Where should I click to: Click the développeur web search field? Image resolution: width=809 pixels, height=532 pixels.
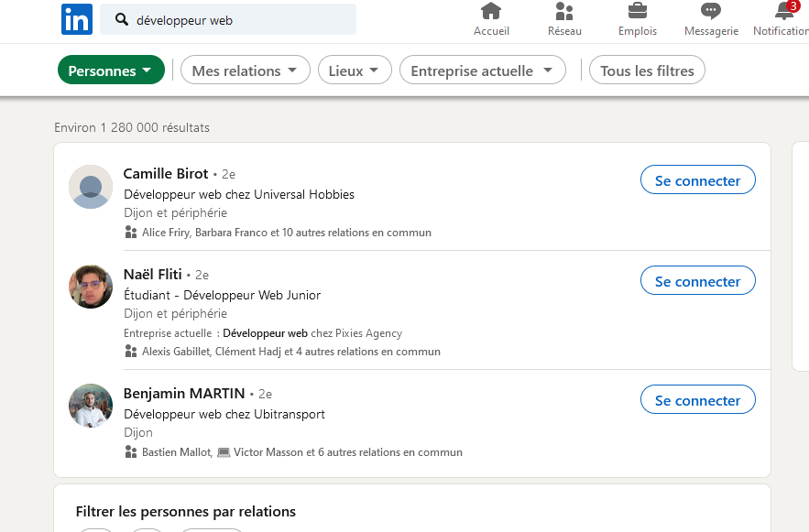tap(228, 19)
